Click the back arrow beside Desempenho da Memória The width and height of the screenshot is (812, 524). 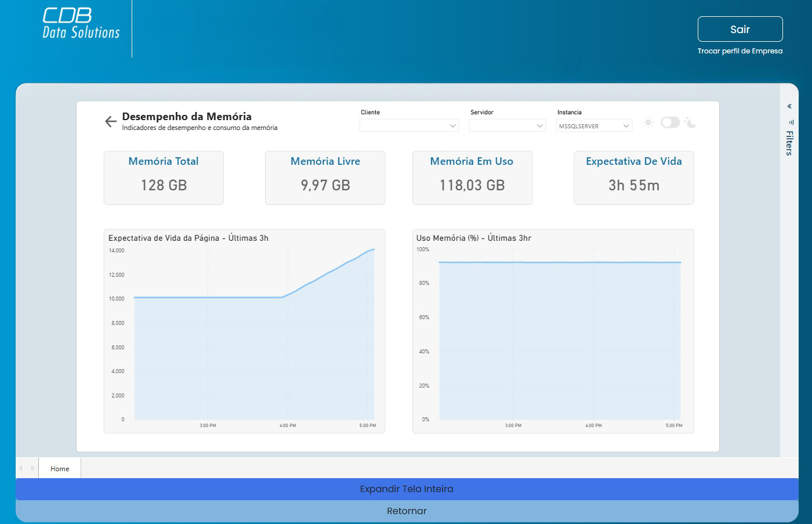coord(110,121)
